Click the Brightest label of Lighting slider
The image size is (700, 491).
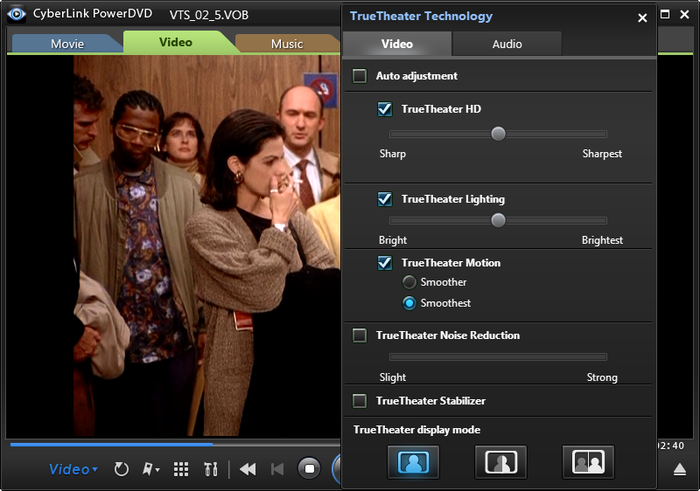point(602,240)
